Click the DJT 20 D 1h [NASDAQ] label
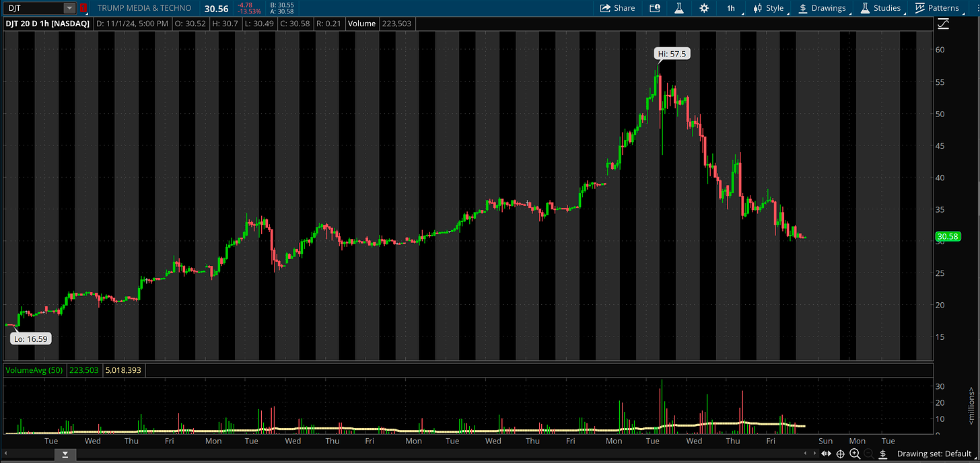980x463 pixels. pos(48,24)
